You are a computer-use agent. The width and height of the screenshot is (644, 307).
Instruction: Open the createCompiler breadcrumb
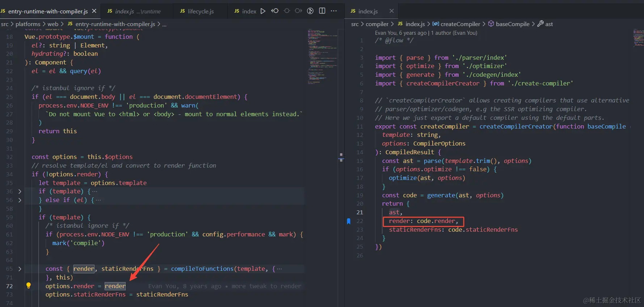[460, 24]
